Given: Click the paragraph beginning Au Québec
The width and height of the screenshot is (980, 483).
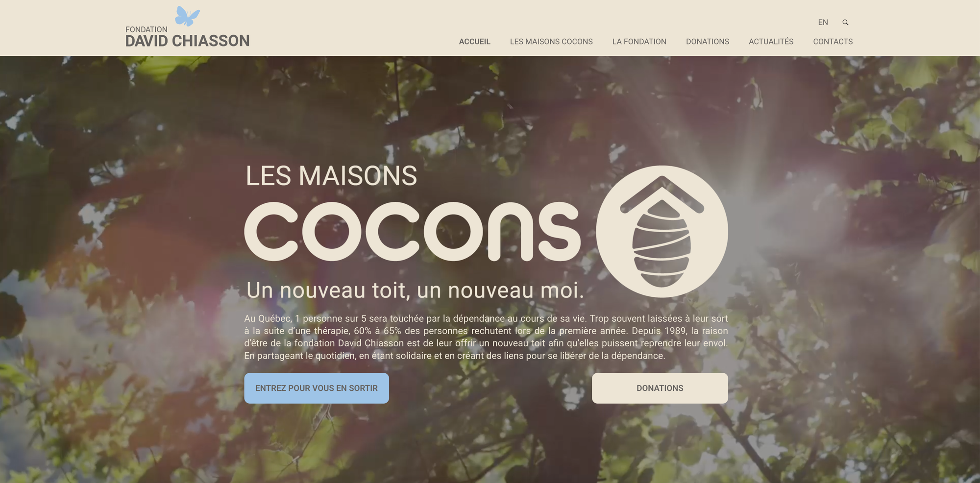Looking at the screenshot, I should pos(486,337).
